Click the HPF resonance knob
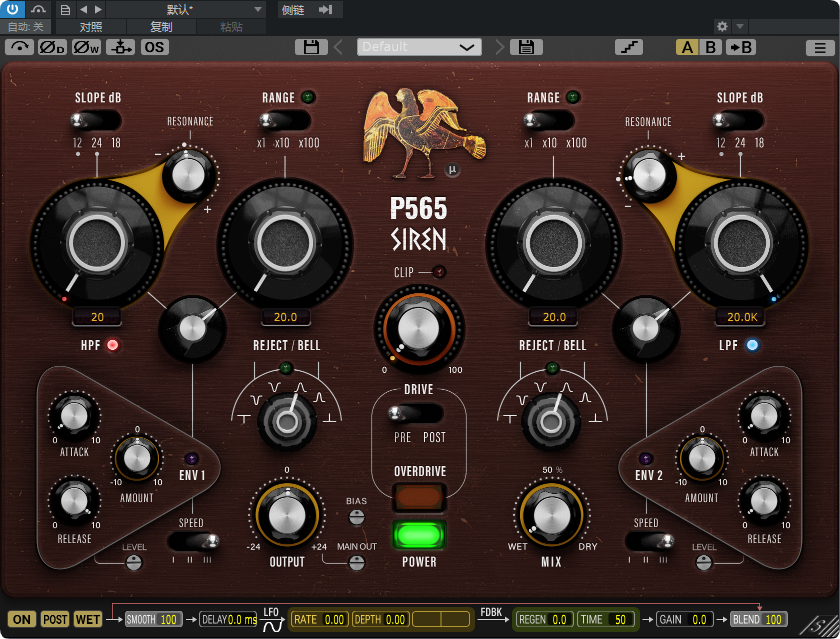840x639 pixels. click(189, 175)
